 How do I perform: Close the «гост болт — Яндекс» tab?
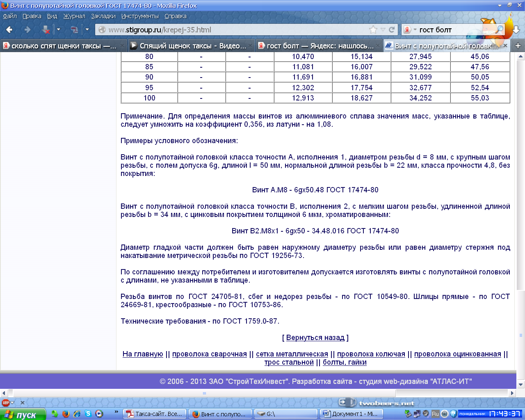[378, 46]
